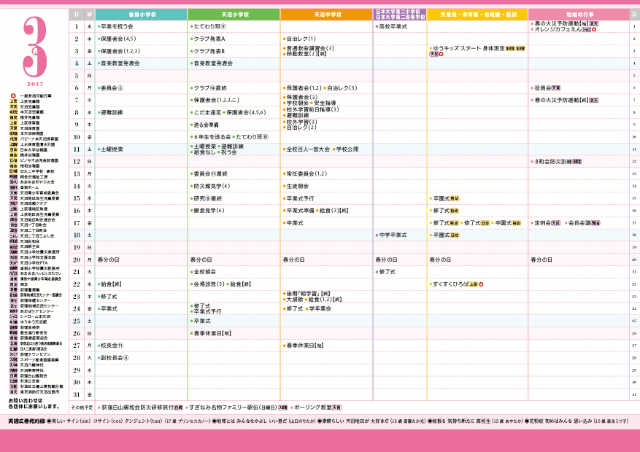Click date number 31 in date column
Viewport: 640px width, 452px height.
tap(76, 395)
